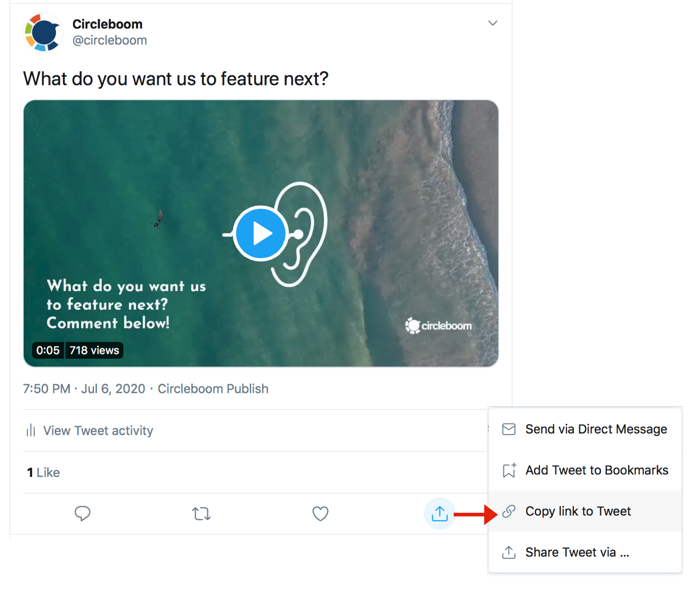
Task: Select the envelope icon for Direct Message
Action: (508, 429)
